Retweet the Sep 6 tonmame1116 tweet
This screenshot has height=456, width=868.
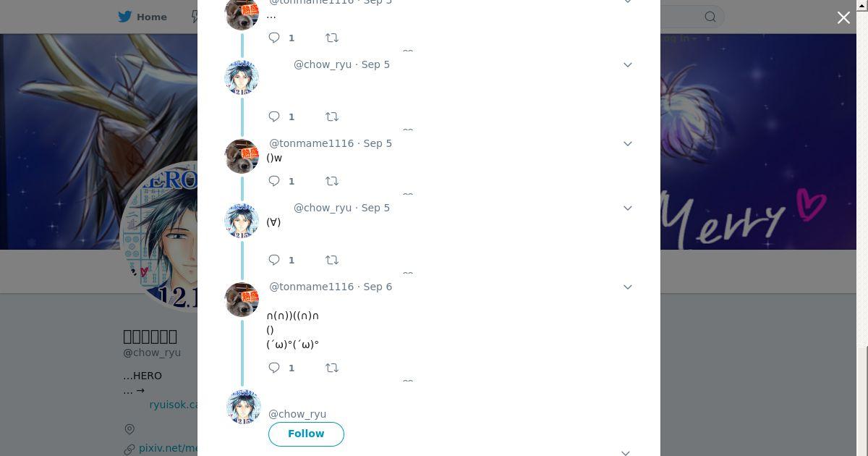click(x=332, y=368)
